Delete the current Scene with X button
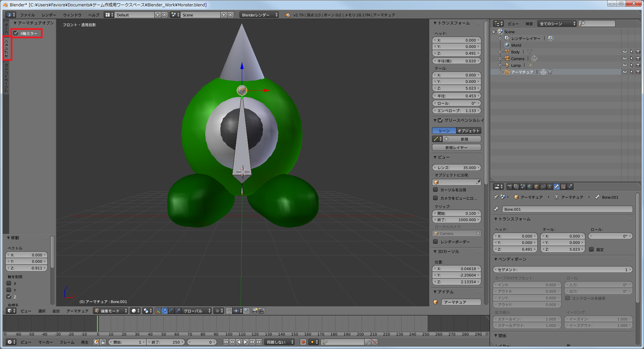This screenshot has height=349, width=644. [x=231, y=15]
